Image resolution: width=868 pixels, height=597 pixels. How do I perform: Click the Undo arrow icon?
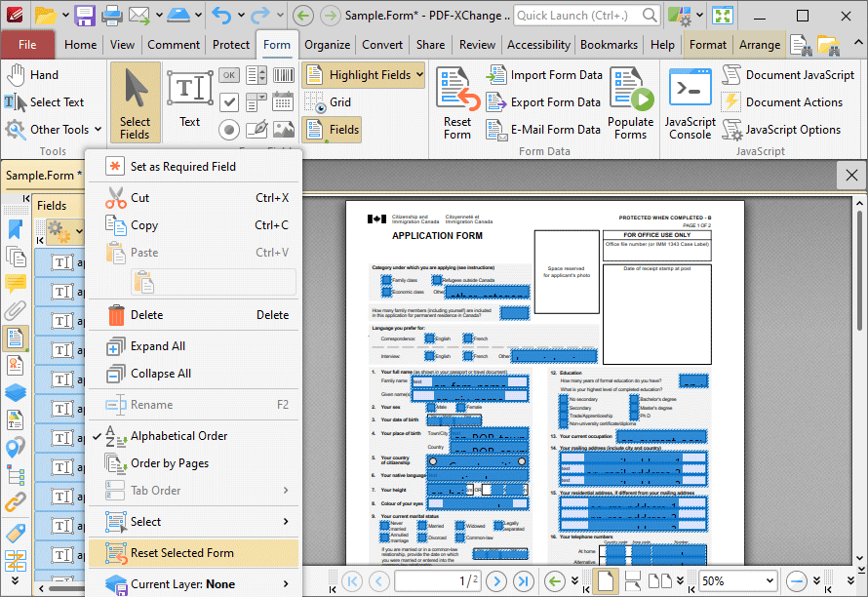click(222, 15)
